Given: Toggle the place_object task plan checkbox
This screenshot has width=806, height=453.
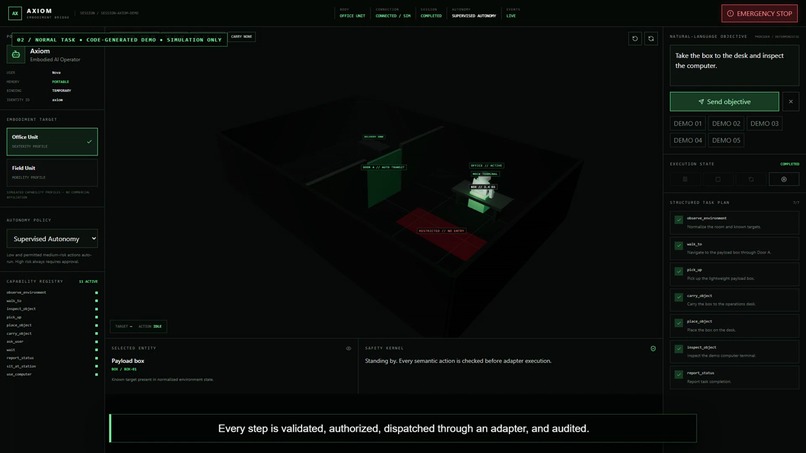Looking at the screenshot, I should pos(679,323).
